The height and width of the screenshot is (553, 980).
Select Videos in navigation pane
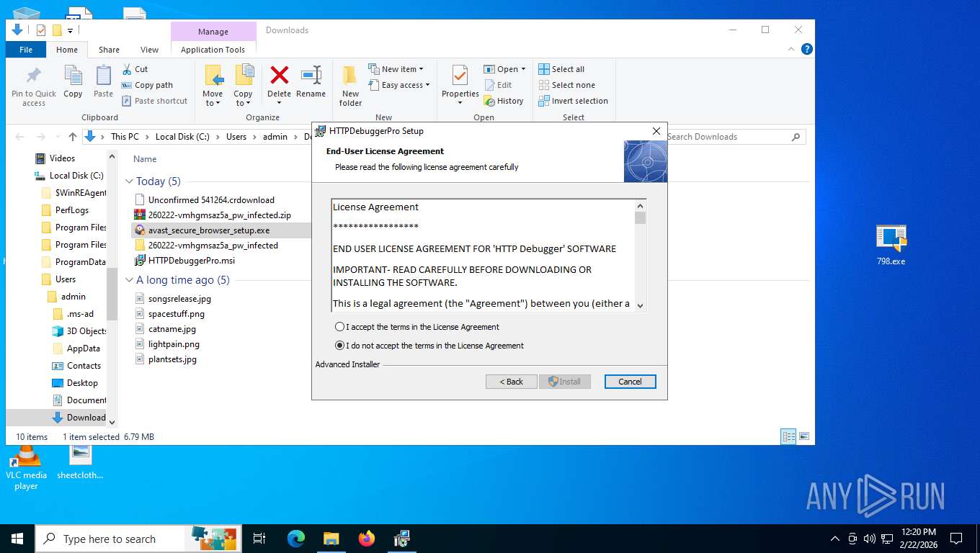point(62,158)
